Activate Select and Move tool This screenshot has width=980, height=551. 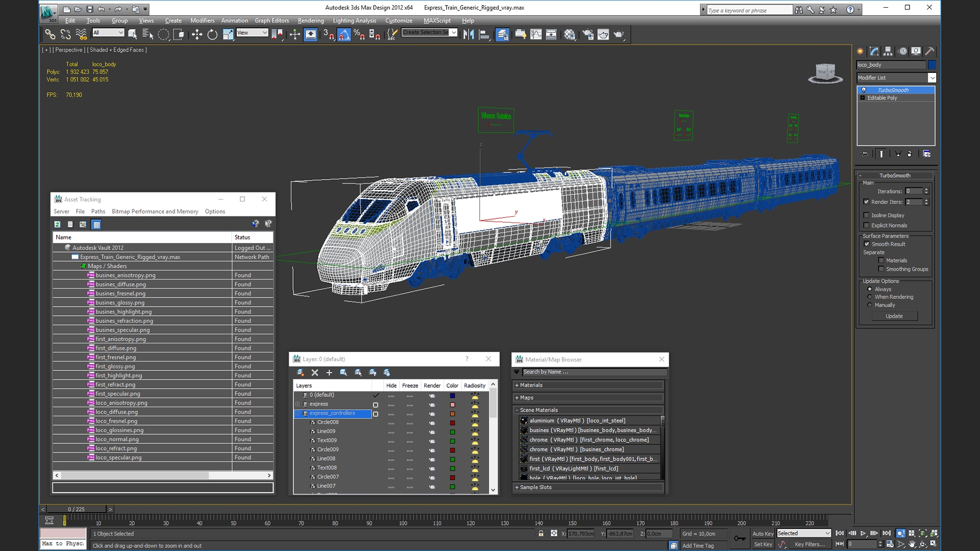[x=197, y=34]
